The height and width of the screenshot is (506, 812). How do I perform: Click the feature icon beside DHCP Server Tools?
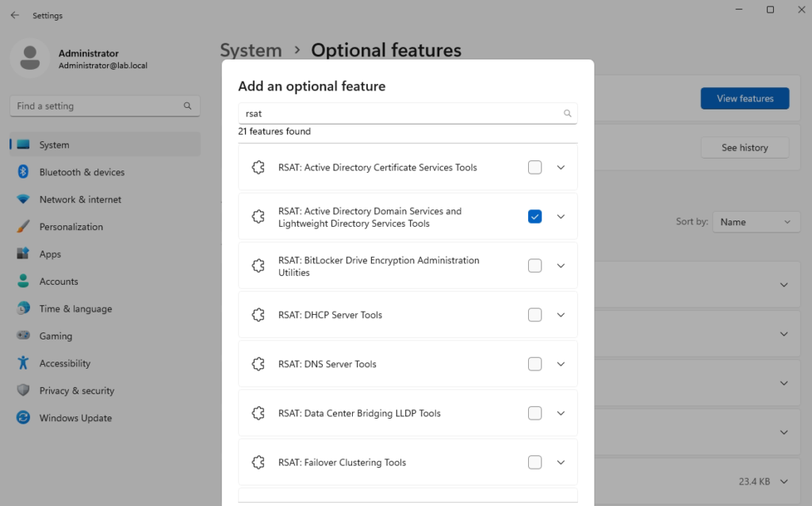click(x=258, y=315)
